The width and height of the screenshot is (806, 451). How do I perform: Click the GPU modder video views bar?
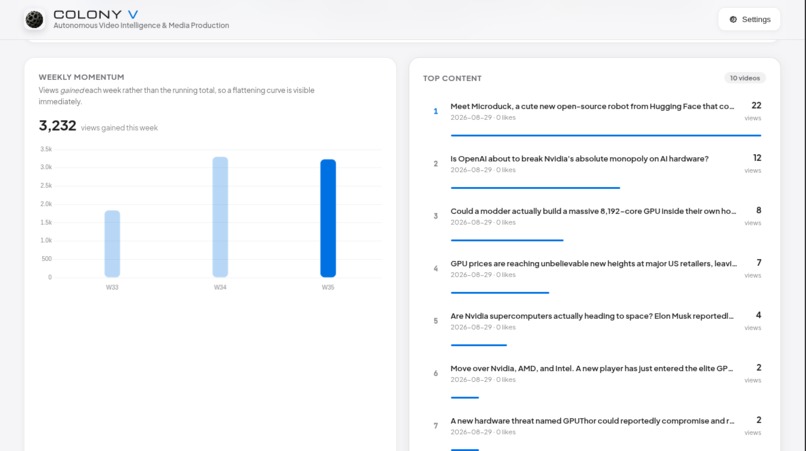click(507, 240)
